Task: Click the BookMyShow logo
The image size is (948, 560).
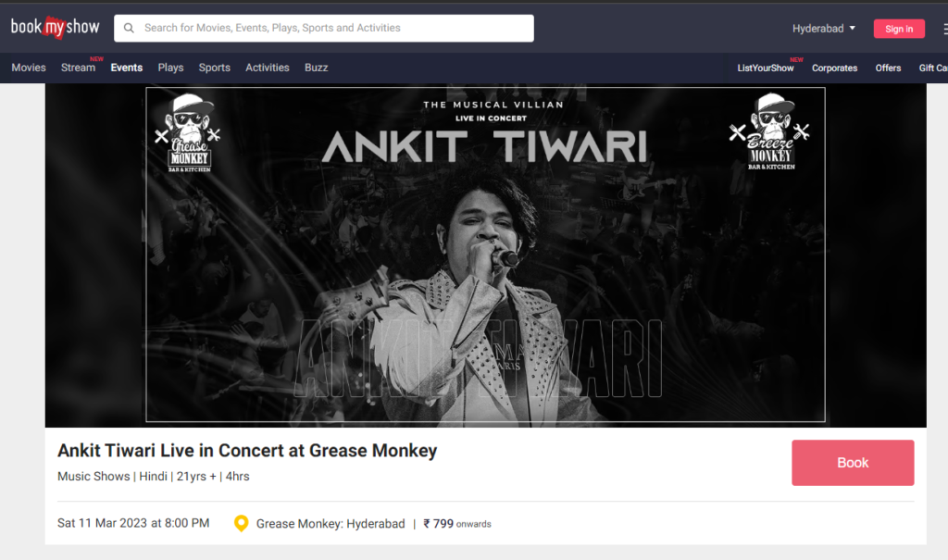Action: tap(55, 27)
